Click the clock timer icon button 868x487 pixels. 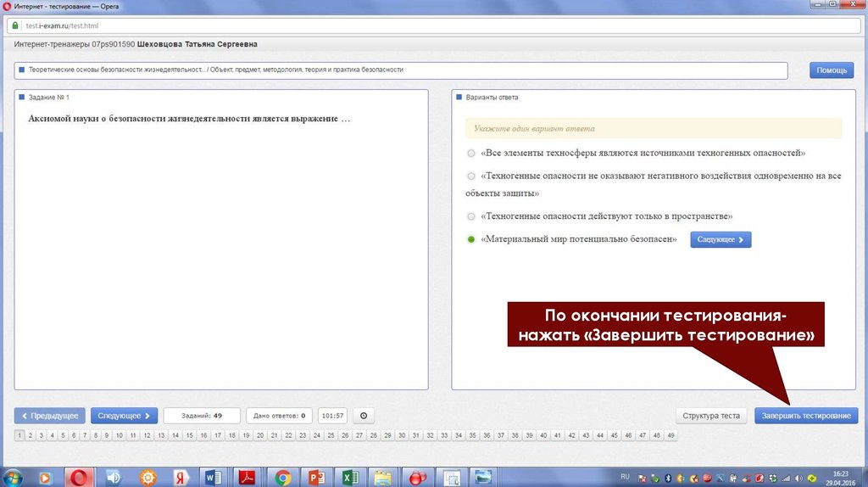coord(364,416)
